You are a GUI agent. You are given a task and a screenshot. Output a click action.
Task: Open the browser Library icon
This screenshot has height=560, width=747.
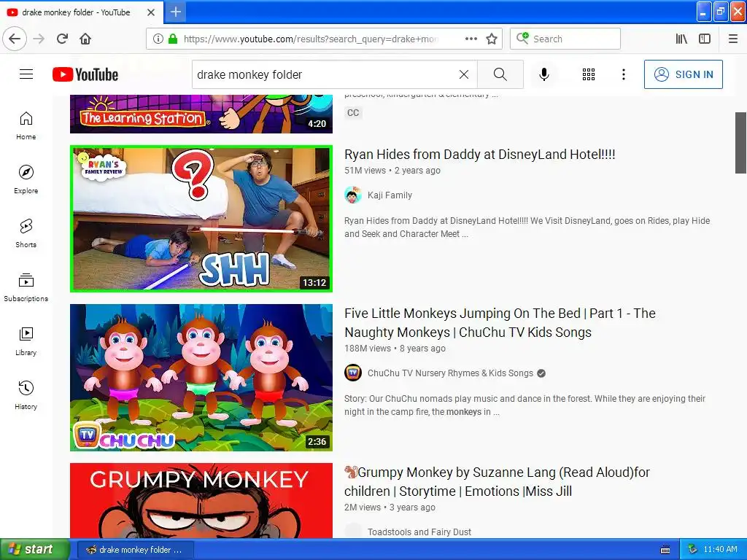[x=681, y=39]
